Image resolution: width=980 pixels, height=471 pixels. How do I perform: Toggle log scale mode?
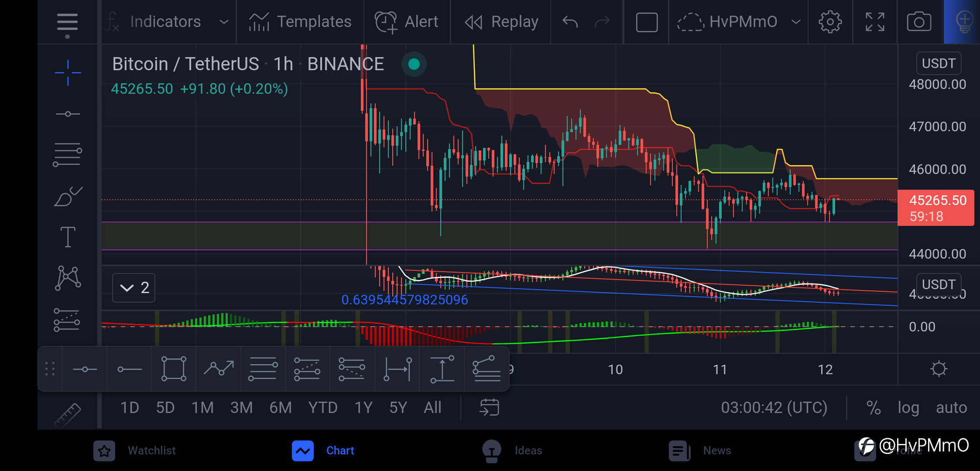click(908, 408)
